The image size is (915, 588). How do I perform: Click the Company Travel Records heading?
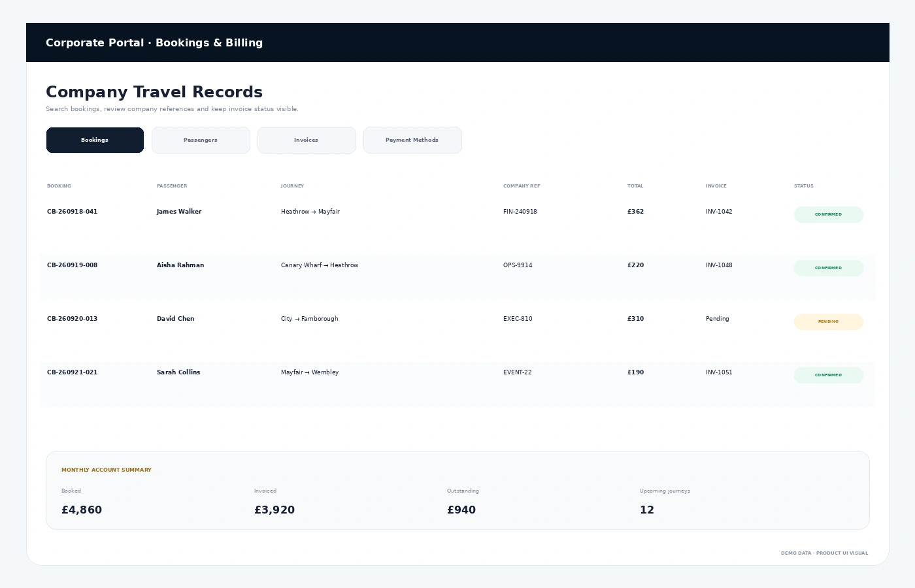[154, 92]
